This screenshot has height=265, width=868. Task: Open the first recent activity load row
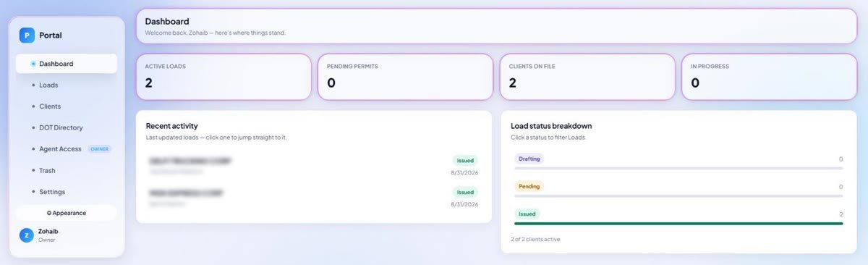click(x=313, y=165)
